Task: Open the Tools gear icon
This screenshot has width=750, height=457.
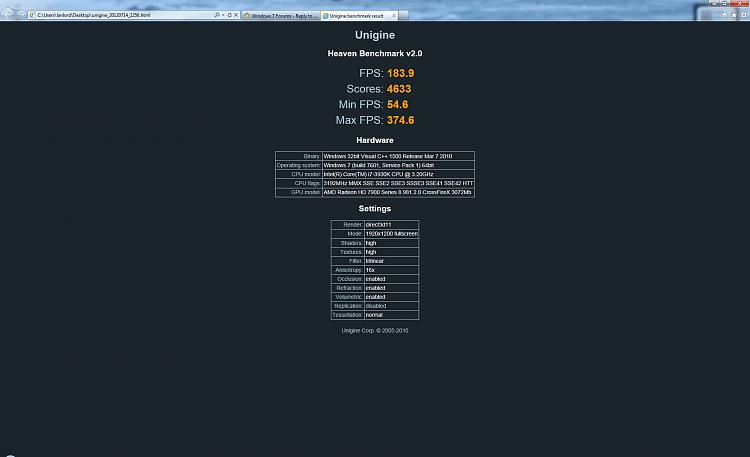Action: 744,15
